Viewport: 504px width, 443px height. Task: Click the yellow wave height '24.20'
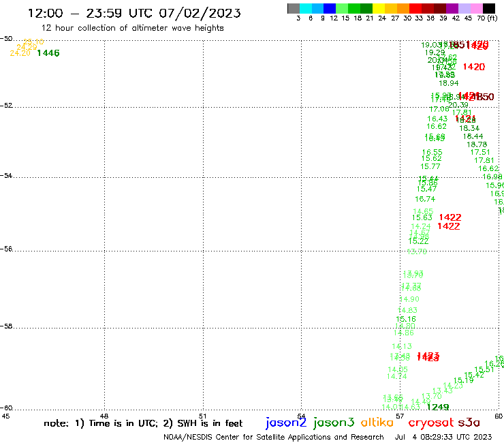[x=20, y=53]
